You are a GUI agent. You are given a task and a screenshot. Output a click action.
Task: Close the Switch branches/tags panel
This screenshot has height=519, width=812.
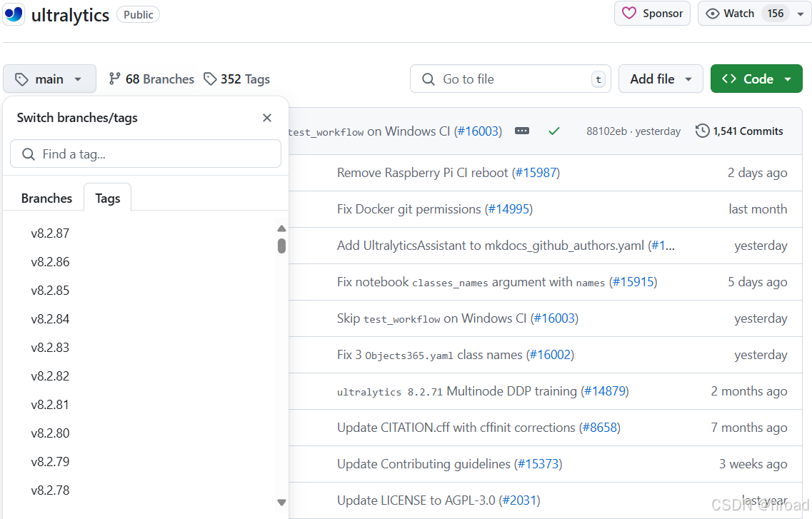pos(266,118)
